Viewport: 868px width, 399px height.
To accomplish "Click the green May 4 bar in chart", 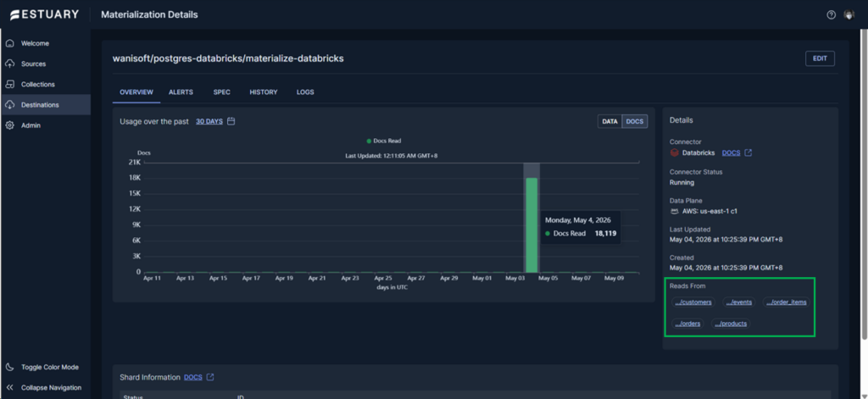I will (x=531, y=224).
